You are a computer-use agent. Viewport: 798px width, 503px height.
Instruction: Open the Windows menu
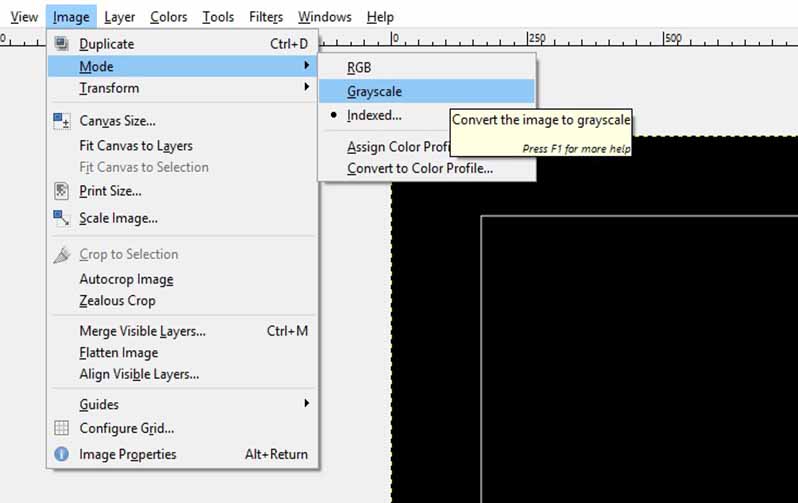(325, 17)
